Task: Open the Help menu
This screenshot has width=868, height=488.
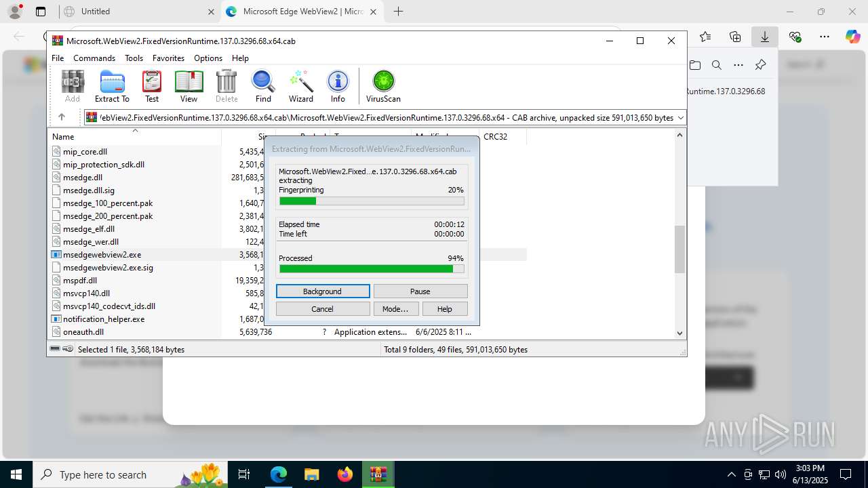Action: click(x=240, y=58)
